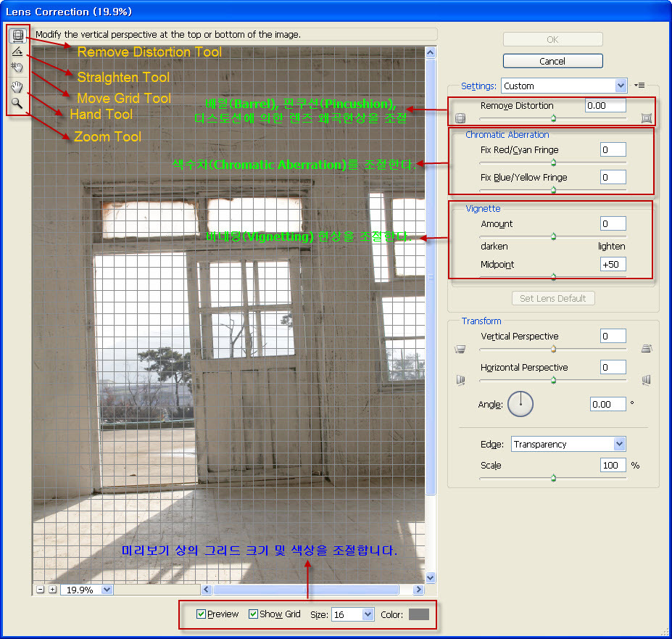The width and height of the screenshot is (672, 639).
Task: Click the Fix Blue/Yellow Fringe value field
Action: pyautogui.click(x=613, y=177)
